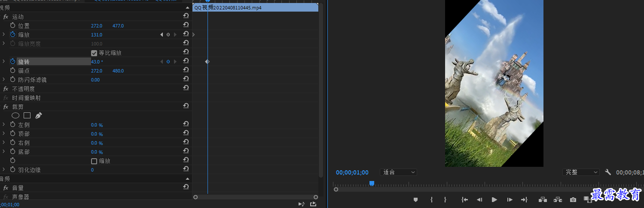
Task: Expand the 防闪烁滤镜 property row
Action: pyautogui.click(x=3, y=79)
